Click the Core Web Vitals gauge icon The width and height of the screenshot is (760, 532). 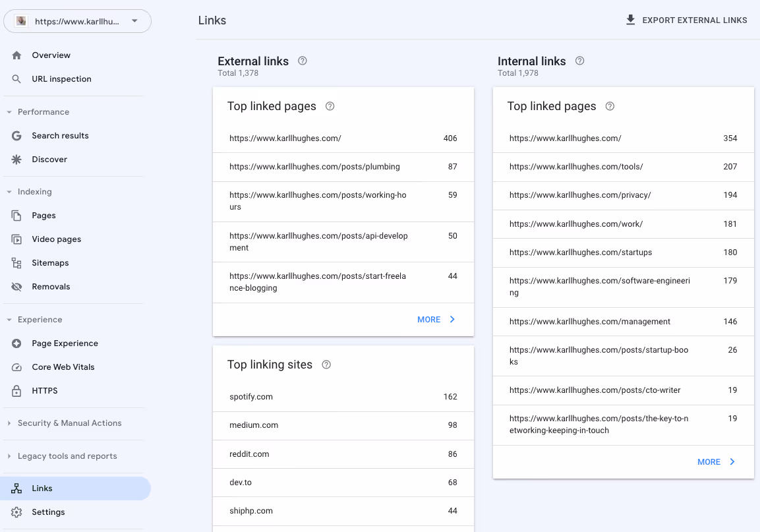16,367
